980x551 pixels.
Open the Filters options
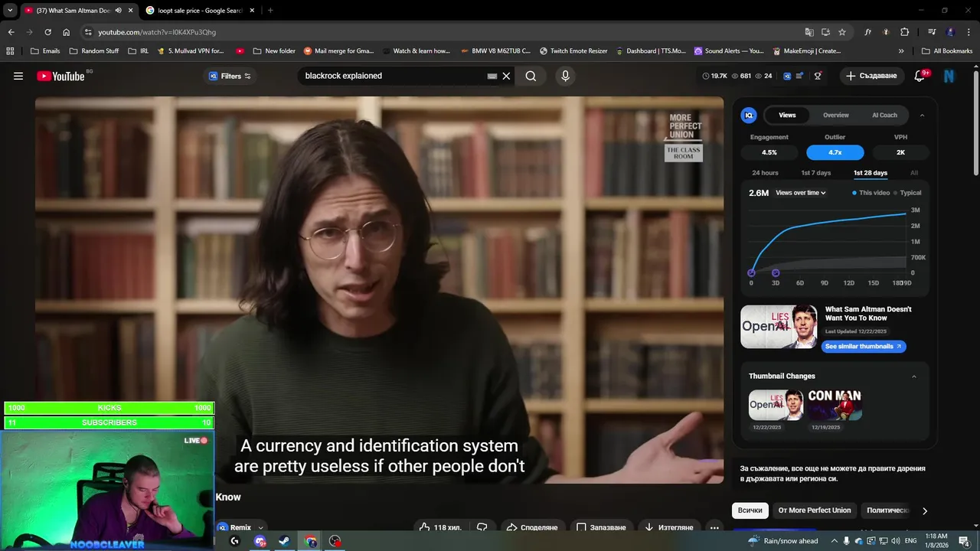pos(230,76)
